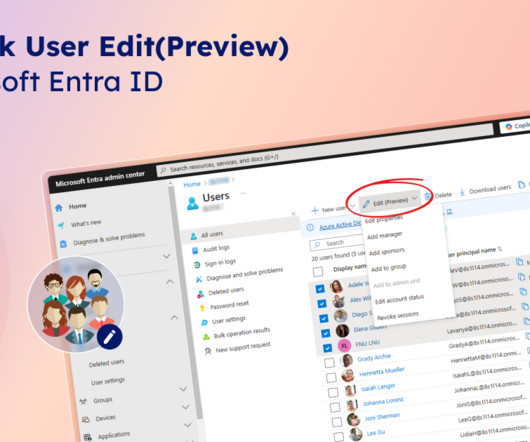Image resolution: width=530 pixels, height=442 pixels.
Task: Click the New support request icon
Action: click(x=208, y=351)
